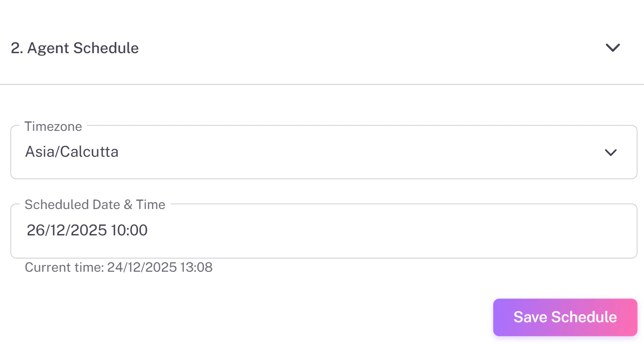Click the Save Schedule button
Image resolution: width=644 pixels, height=344 pixels.
point(565,317)
